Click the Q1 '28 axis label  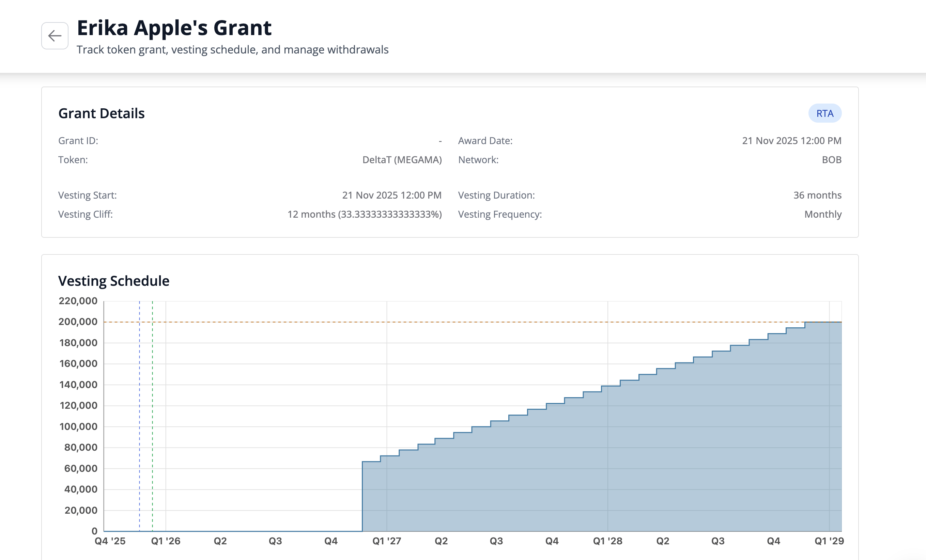(607, 541)
